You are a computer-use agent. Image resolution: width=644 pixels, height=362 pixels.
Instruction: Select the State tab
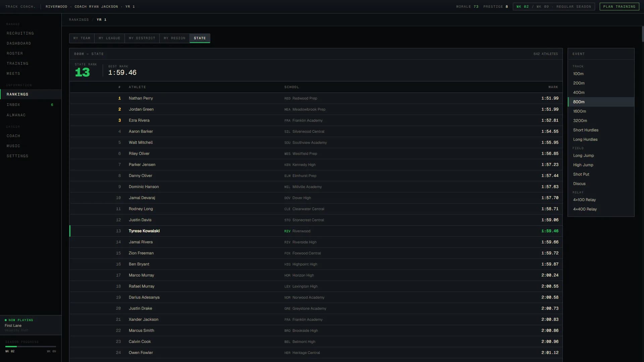(200, 38)
